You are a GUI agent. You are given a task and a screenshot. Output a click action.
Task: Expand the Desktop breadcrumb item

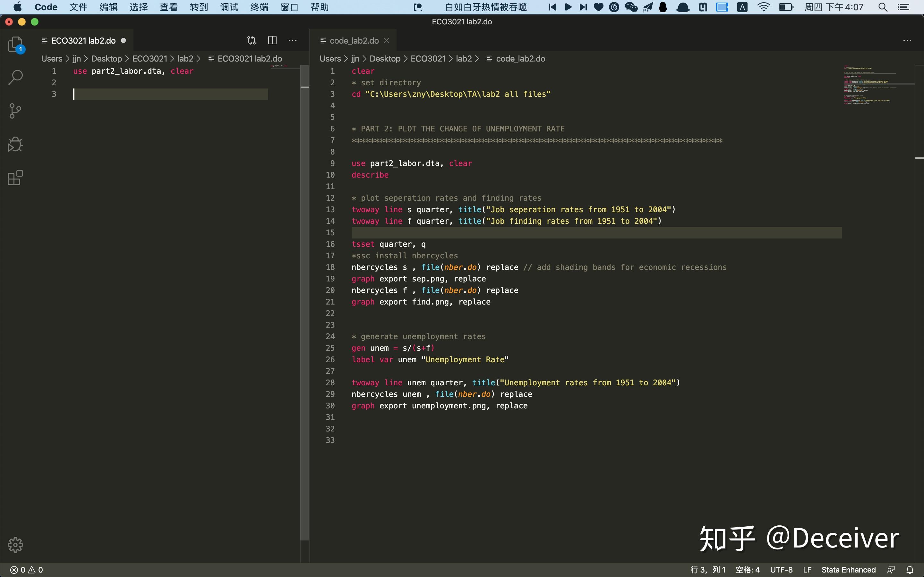tap(107, 58)
